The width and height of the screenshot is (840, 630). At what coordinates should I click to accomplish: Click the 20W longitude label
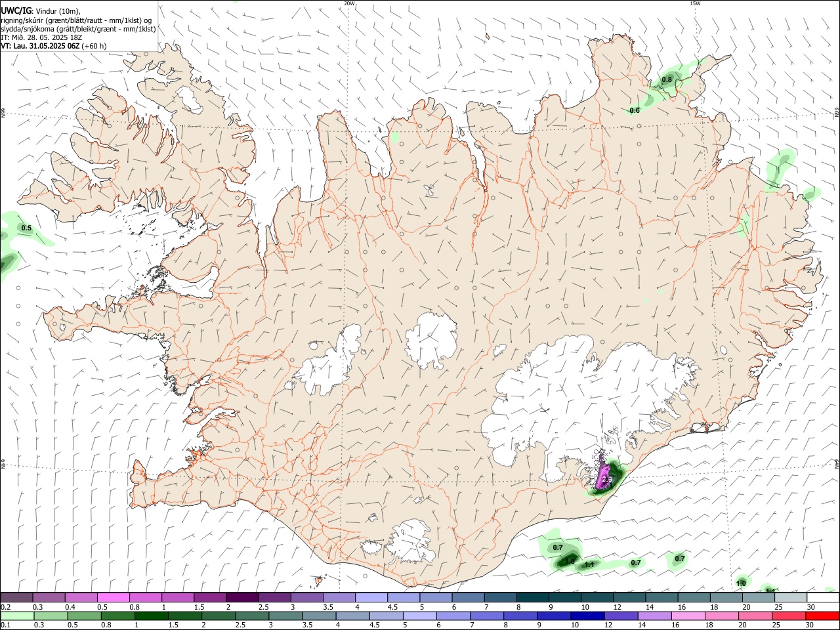[349, 3]
